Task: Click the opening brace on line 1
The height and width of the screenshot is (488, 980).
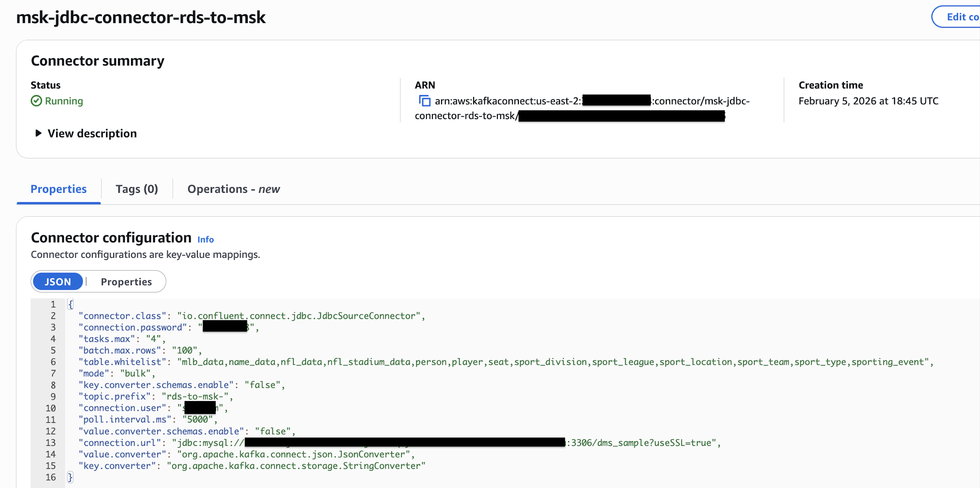Action: coord(70,304)
